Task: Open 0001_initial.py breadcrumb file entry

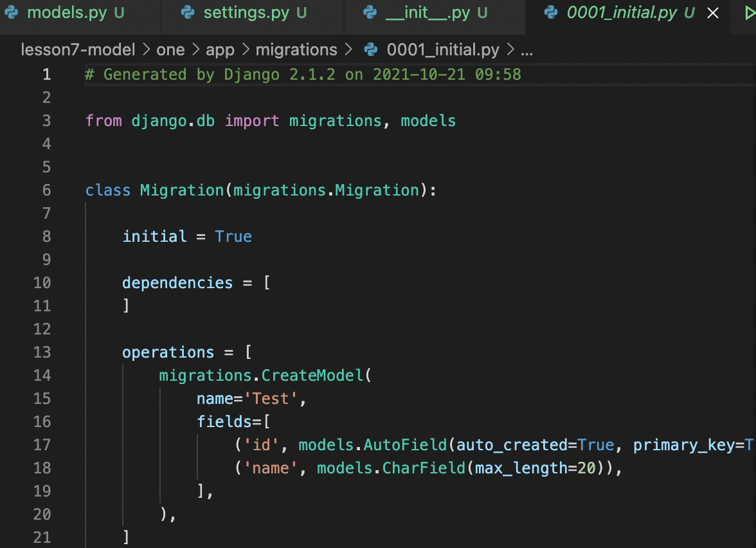Action: 442,50
